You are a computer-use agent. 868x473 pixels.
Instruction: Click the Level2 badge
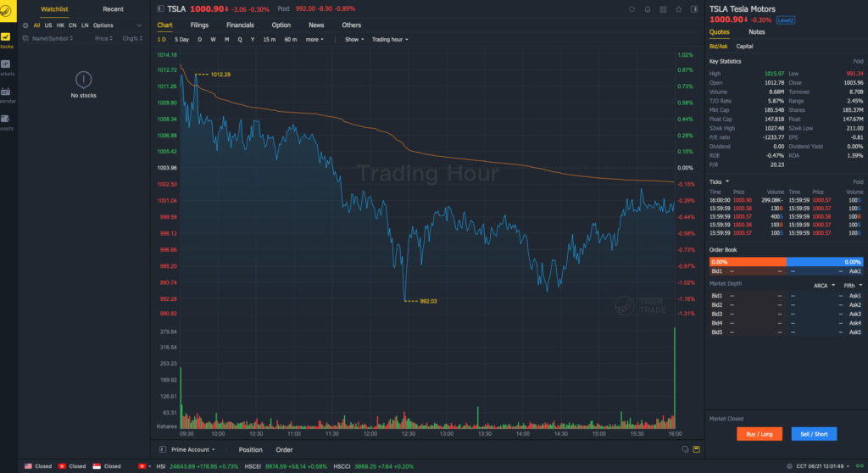pos(785,20)
